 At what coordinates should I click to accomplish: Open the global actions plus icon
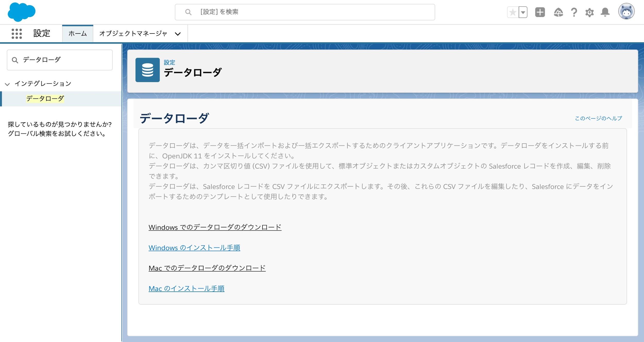click(540, 12)
